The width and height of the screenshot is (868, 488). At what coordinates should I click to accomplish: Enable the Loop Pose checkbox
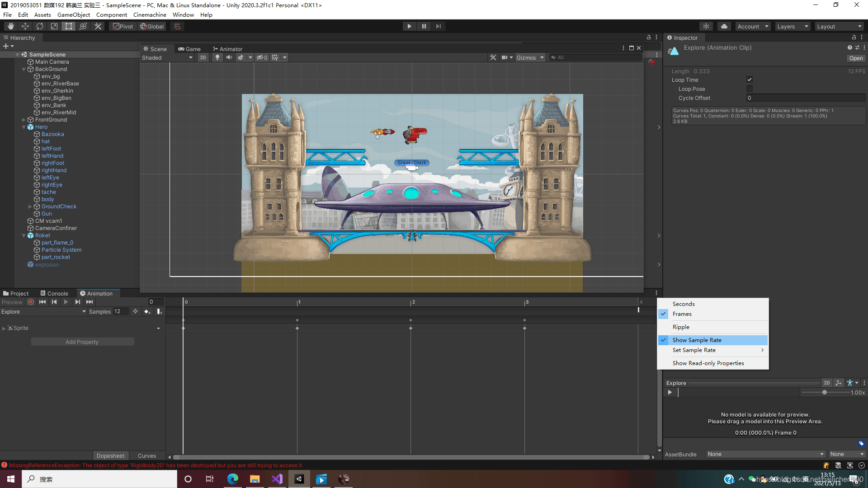click(750, 89)
